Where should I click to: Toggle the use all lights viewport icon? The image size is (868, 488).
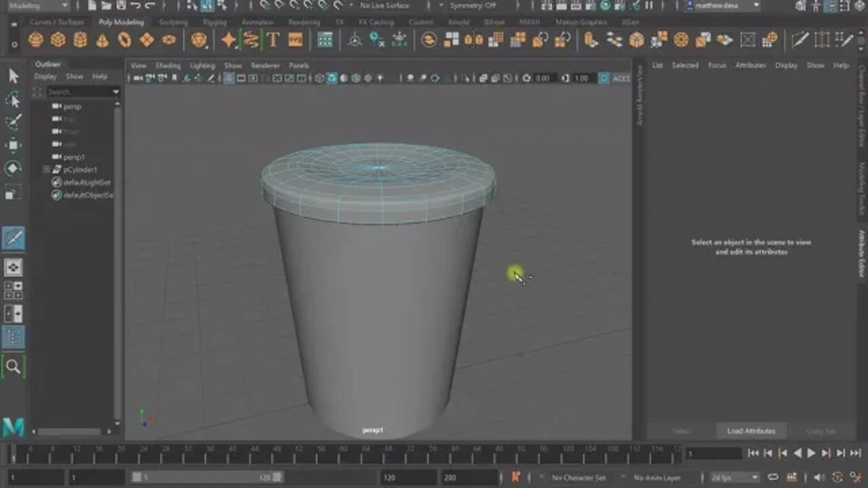click(x=380, y=79)
